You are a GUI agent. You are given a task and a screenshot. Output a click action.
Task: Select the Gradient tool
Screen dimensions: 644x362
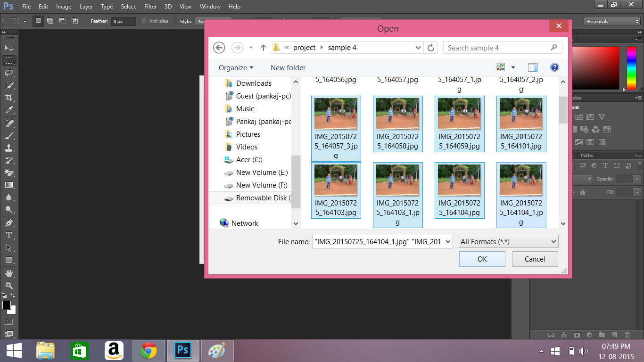point(8,185)
